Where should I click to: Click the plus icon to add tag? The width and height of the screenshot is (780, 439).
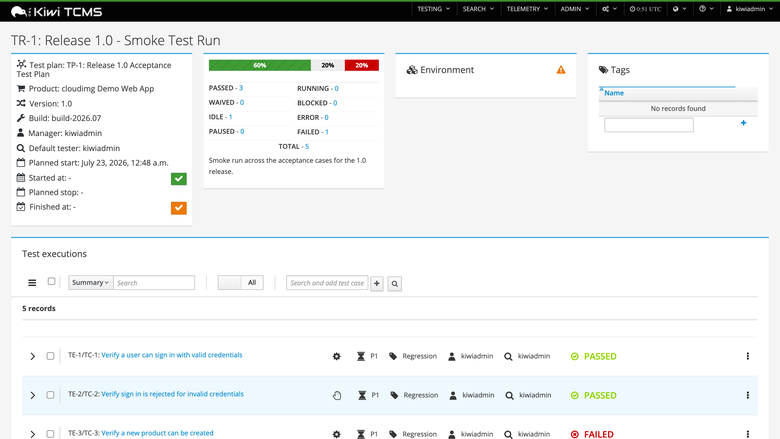pos(743,123)
